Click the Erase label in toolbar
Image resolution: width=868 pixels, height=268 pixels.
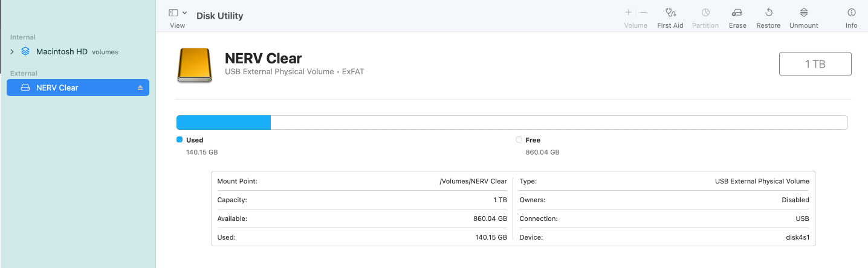click(737, 25)
